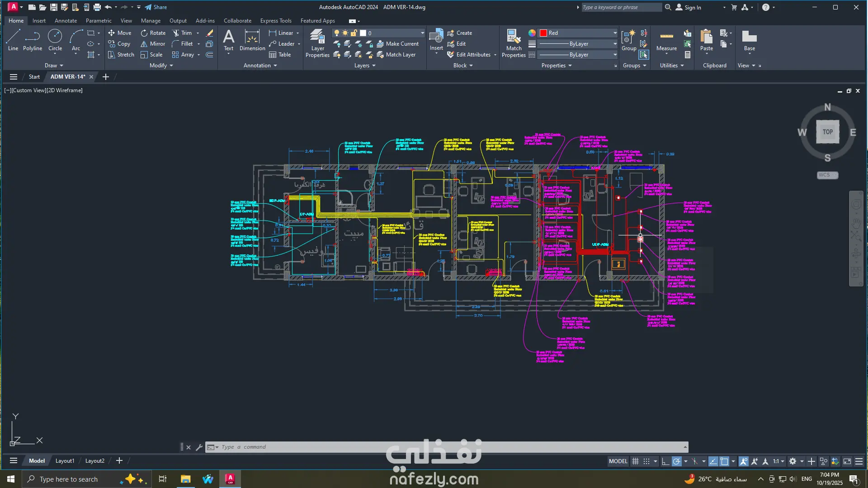The height and width of the screenshot is (488, 868).
Task: Switch to the Layout1 tab
Action: pos(65,461)
